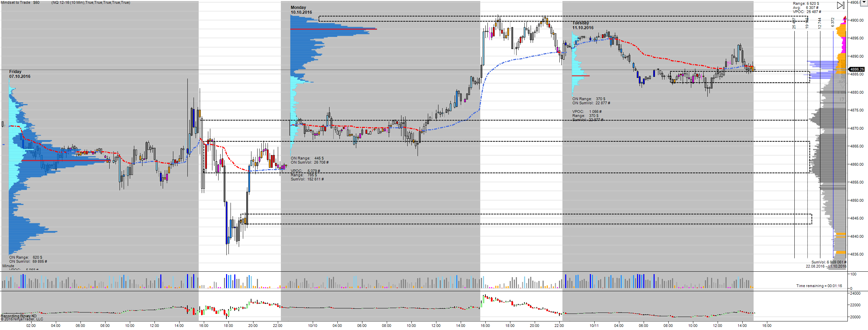Select the current price marker 4886.25
Image resolution: width=868 pixels, height=330 pixels.
[x=857, y=69]
